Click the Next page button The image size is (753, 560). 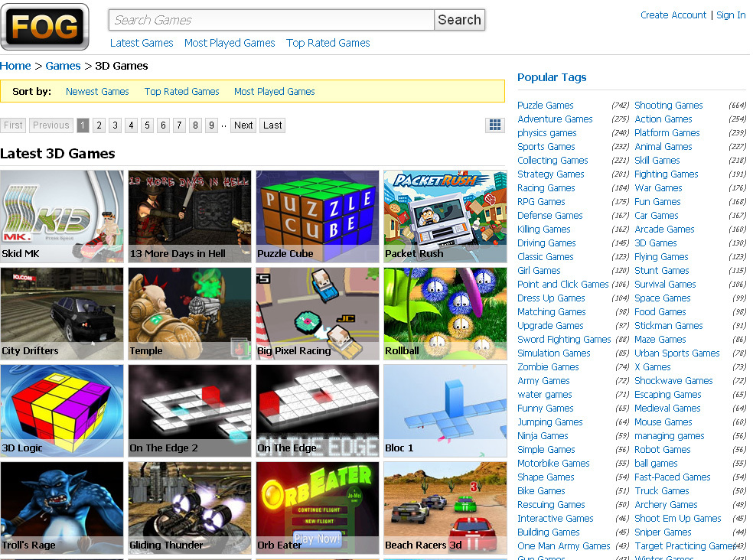[x=243, y=125]
